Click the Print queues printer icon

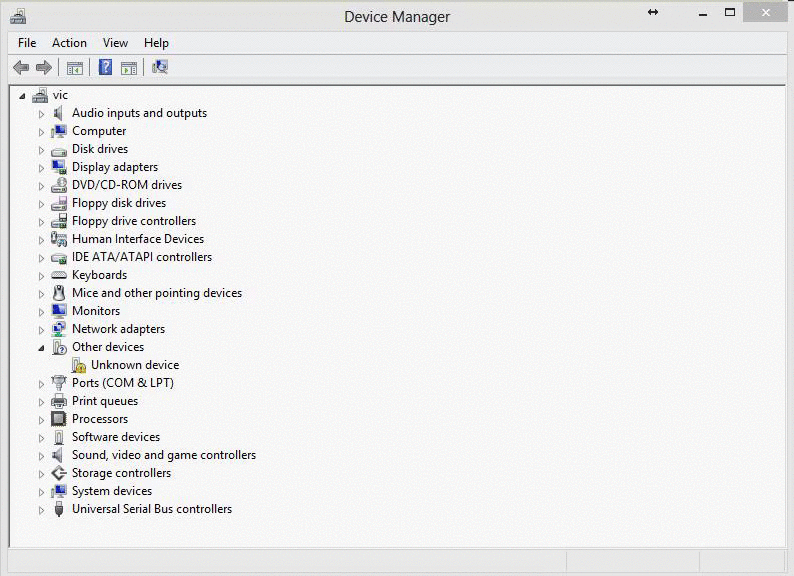coord(59,401)
